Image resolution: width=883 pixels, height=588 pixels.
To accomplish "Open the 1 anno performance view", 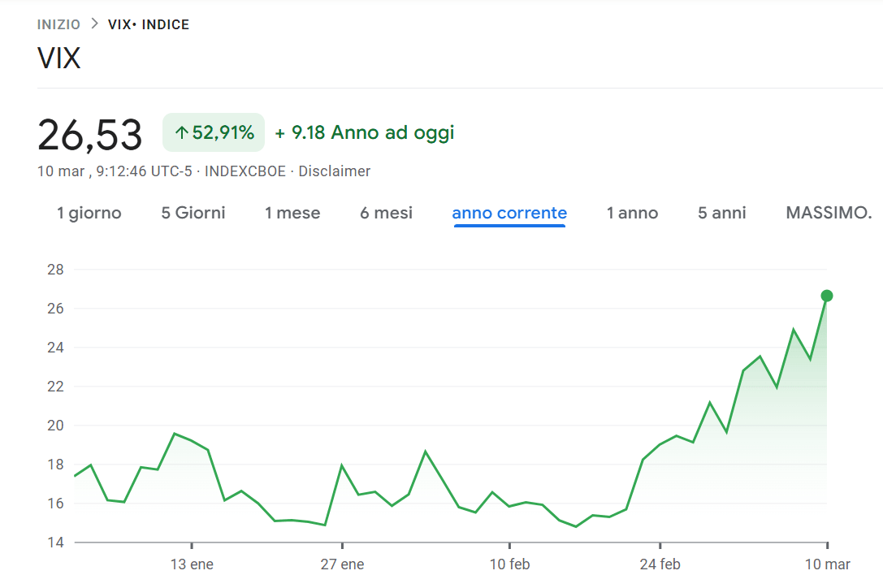I will pos(632,213).
